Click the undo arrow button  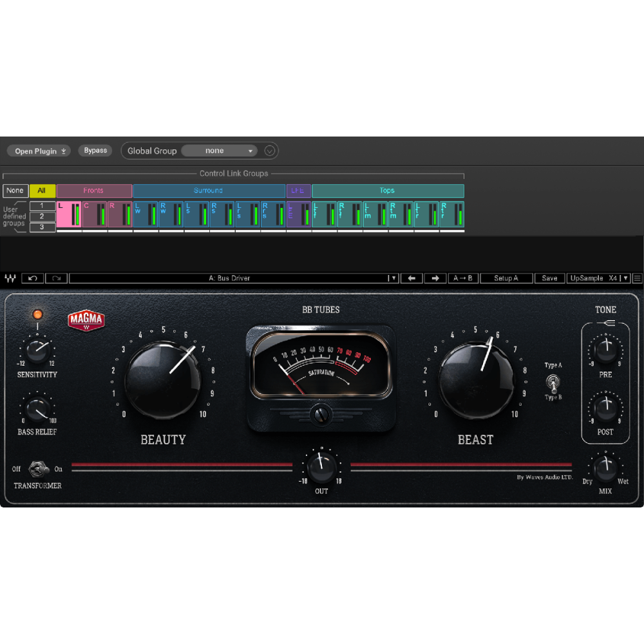33,278
